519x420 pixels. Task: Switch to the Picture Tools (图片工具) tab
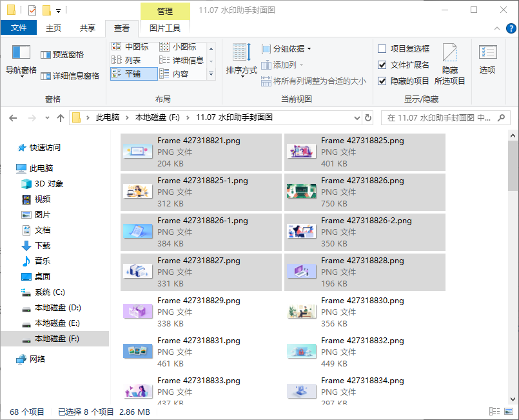165,28
